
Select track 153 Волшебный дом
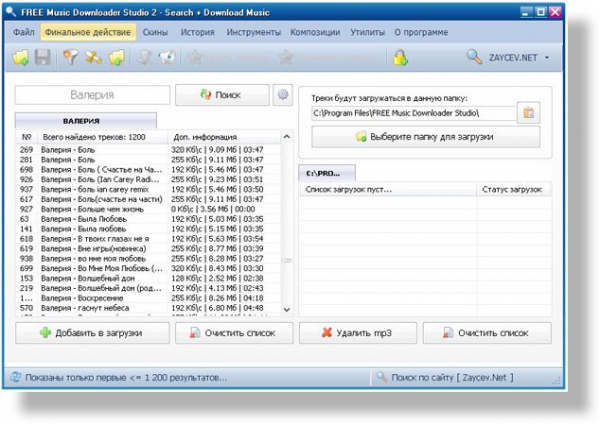[x=148, y=279]
